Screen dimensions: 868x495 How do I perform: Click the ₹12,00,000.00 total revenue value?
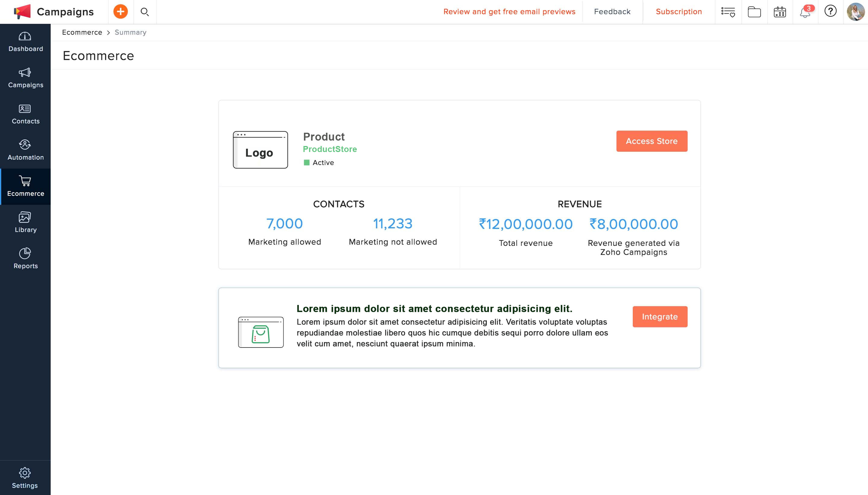525,224
